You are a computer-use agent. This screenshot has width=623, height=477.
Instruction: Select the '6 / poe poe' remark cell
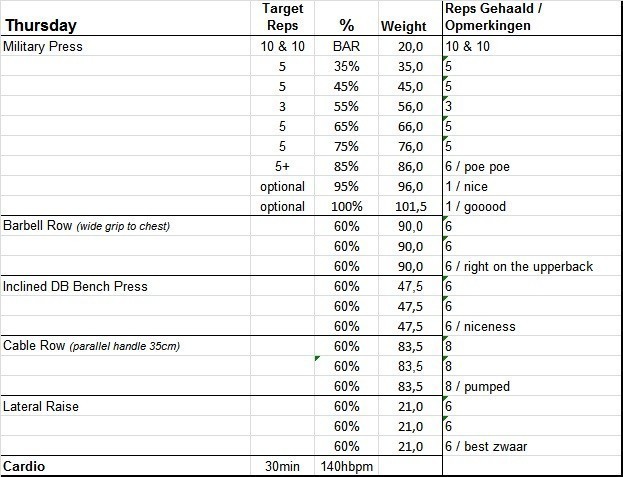478,166
